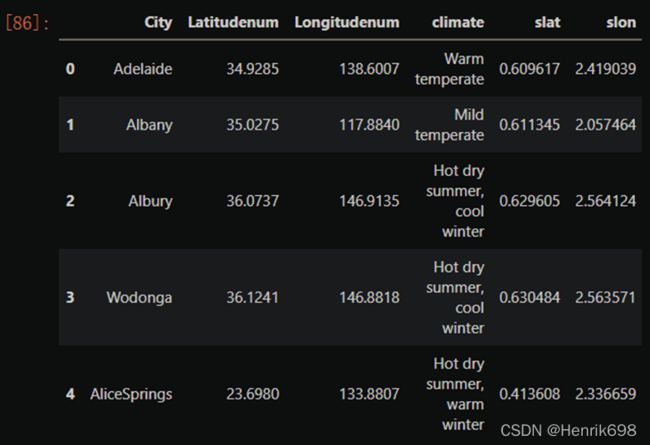This screenshot has height=445, width=650.
Task: Click the slat column header
Action: pos(547,22)
